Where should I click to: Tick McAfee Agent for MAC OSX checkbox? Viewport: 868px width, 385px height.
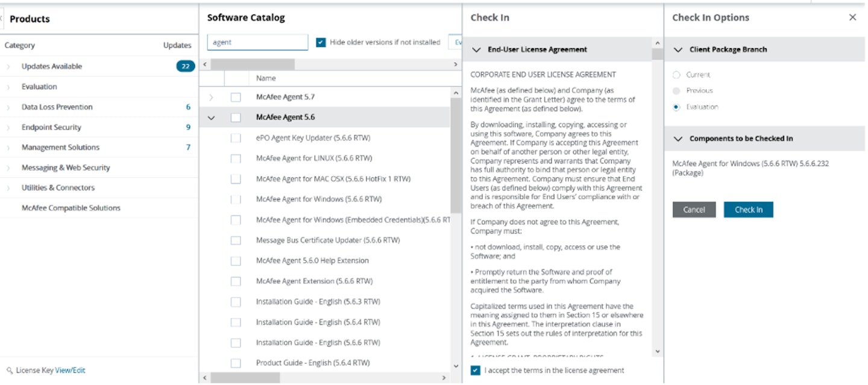pyautogui.click(x=236, y=179)
